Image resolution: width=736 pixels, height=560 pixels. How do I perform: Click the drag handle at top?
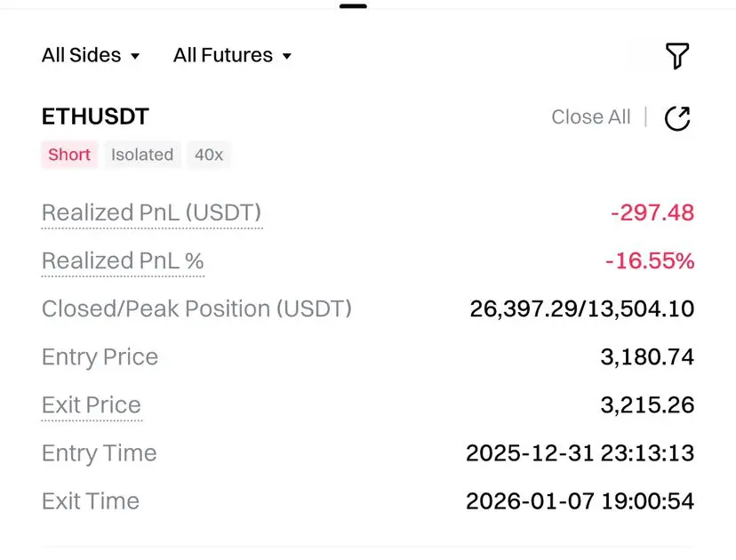click(353, 5)
